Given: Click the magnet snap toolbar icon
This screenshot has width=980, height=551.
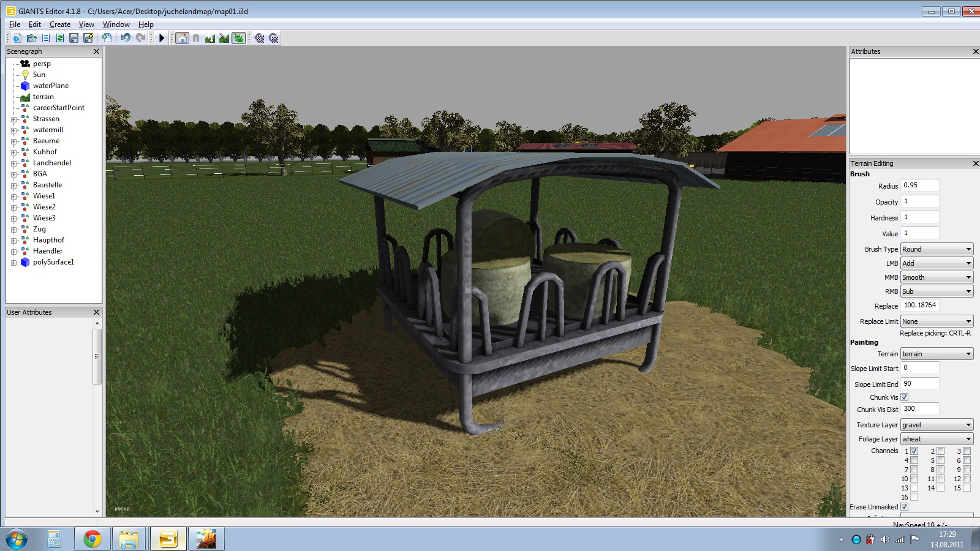Looking at the screenshot, I should pos(196,38).
